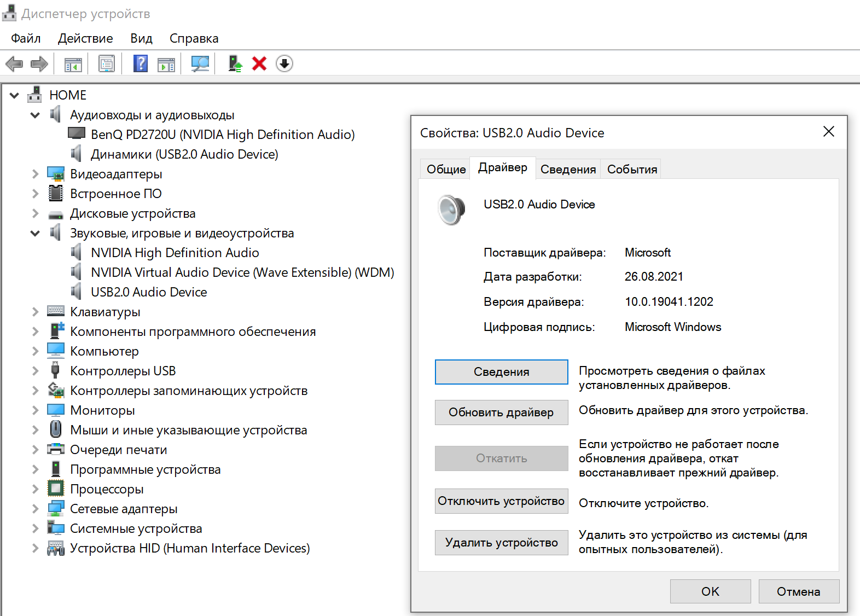Select the Программные устройства category label
Viewport: 860px width, 616px height.
(x=146, y=469)
